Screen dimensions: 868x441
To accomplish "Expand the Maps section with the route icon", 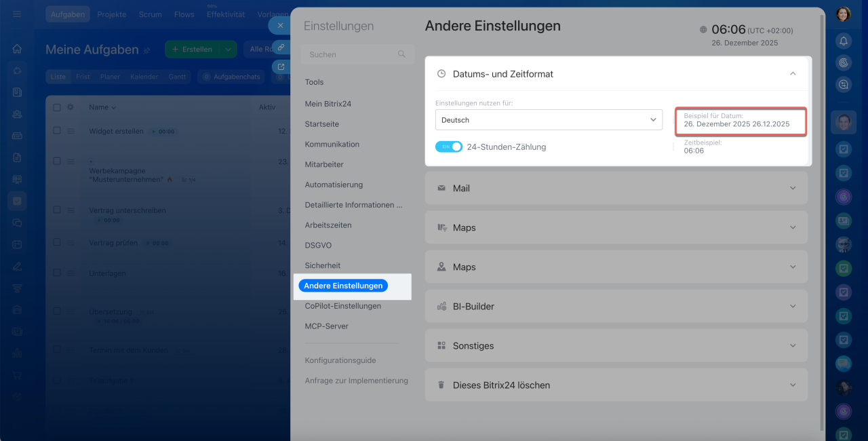I will pos(616,227).
